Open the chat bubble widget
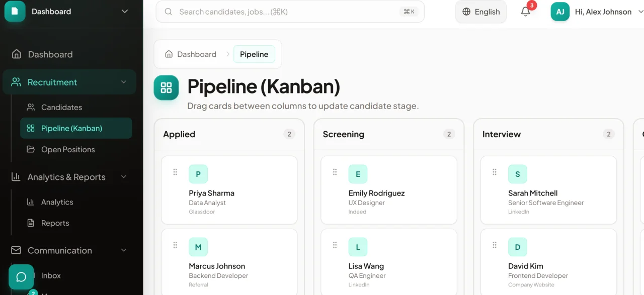The width and height of the screenshot is (644, 295). 21,277
